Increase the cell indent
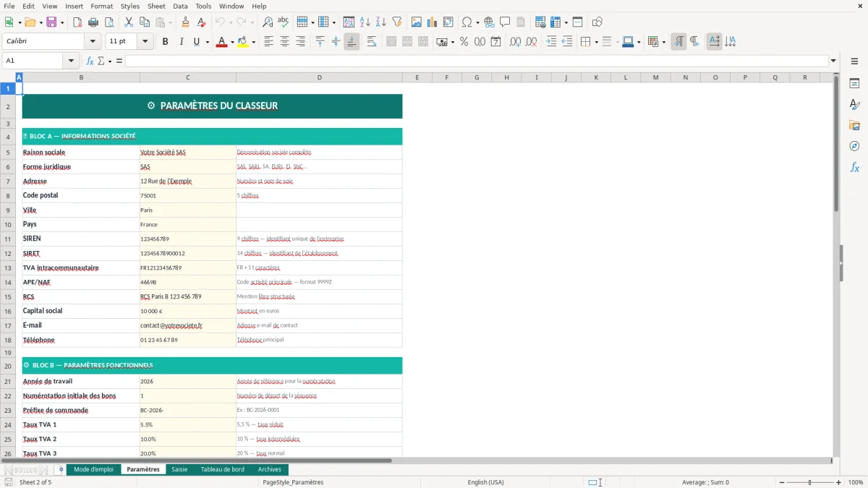 (x=551, y=42)
